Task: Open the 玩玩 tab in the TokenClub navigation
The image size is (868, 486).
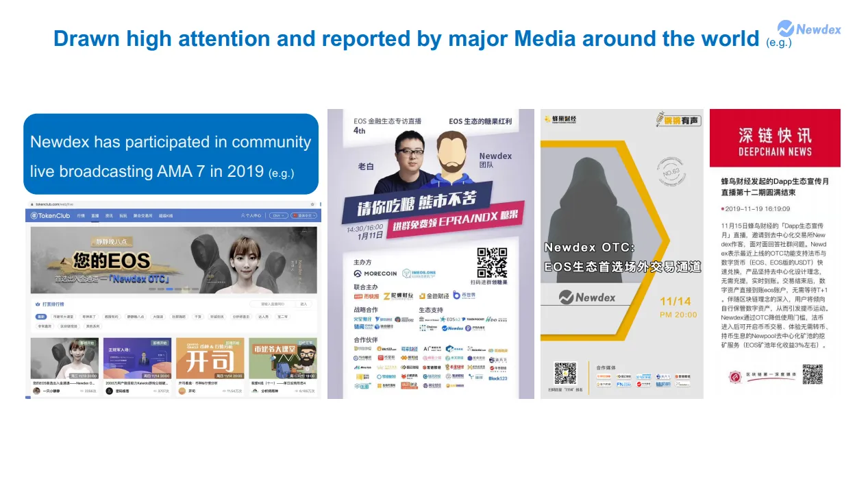Action: coord(123,215)
